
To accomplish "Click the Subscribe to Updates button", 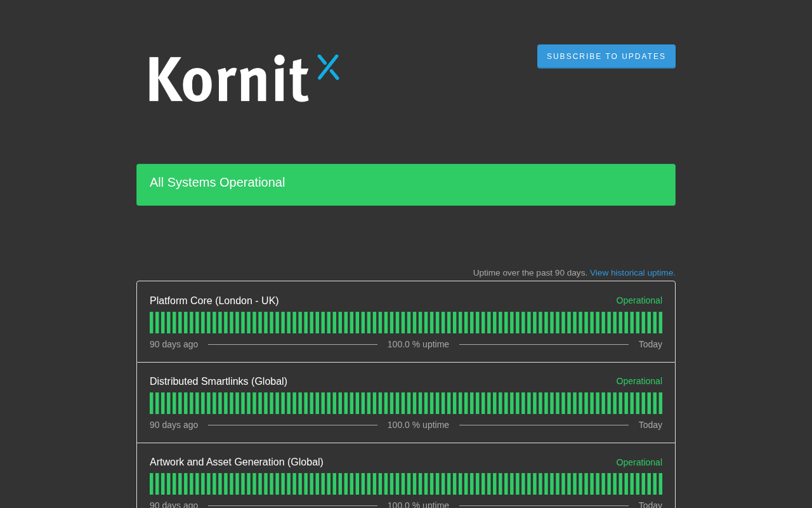I will 606,57.
